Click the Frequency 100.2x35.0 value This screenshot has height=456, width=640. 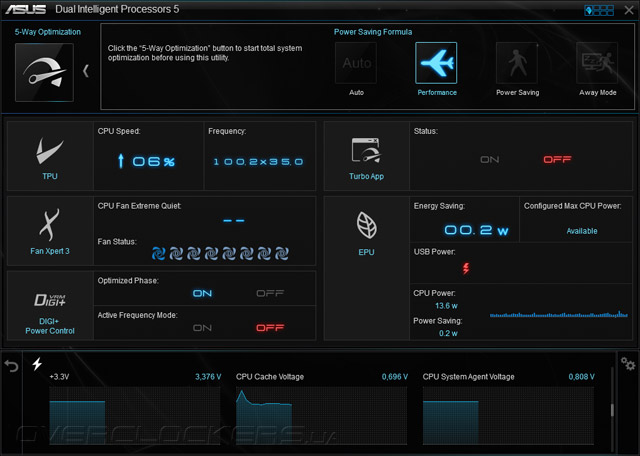(x=258, y=162)
